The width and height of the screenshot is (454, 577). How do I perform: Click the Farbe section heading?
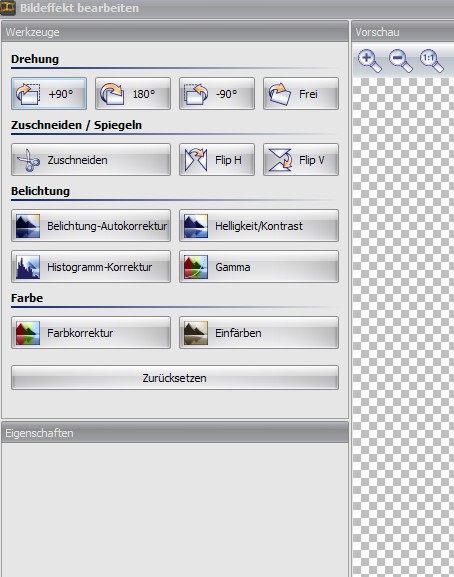(27, 298)
